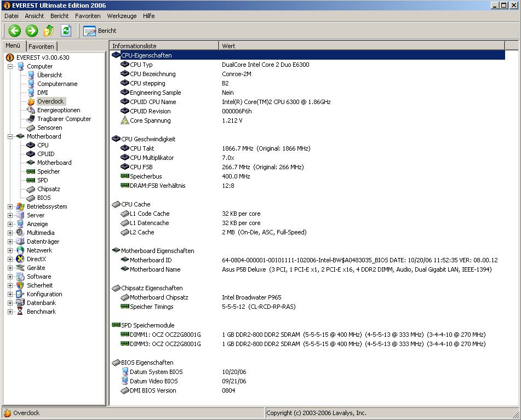Click the Sicherheit shield icon
521x420 pixels.
(x=20, y=285)
